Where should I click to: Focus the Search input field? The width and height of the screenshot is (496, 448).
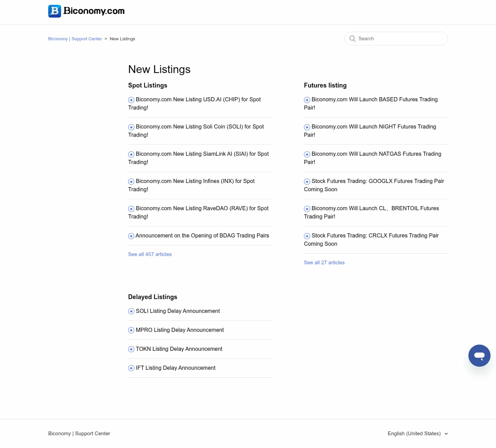400,39
